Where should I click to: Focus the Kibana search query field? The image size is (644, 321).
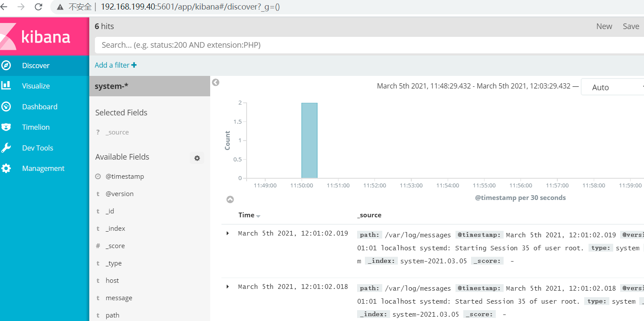[369, 45]
